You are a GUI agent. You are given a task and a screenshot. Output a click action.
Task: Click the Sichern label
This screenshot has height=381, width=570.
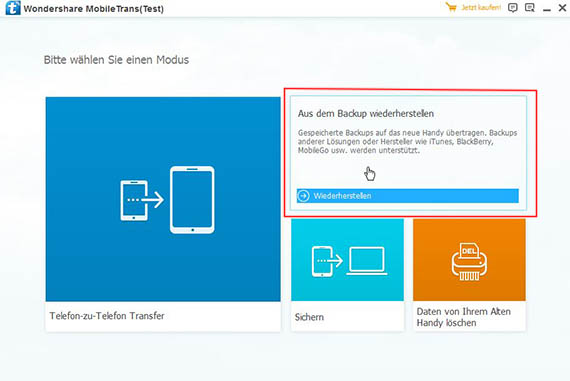(309, 317)
